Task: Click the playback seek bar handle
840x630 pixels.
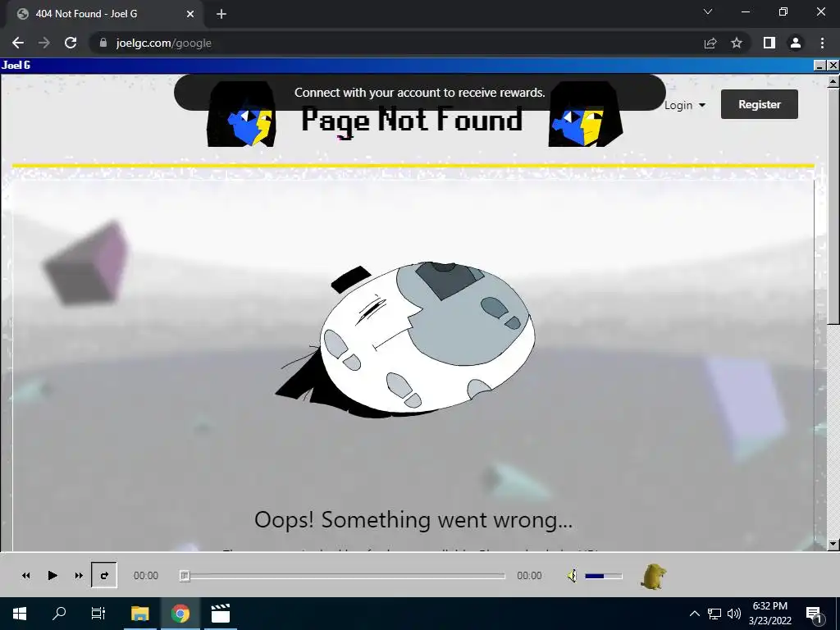Action: click(x=185, y=576)
